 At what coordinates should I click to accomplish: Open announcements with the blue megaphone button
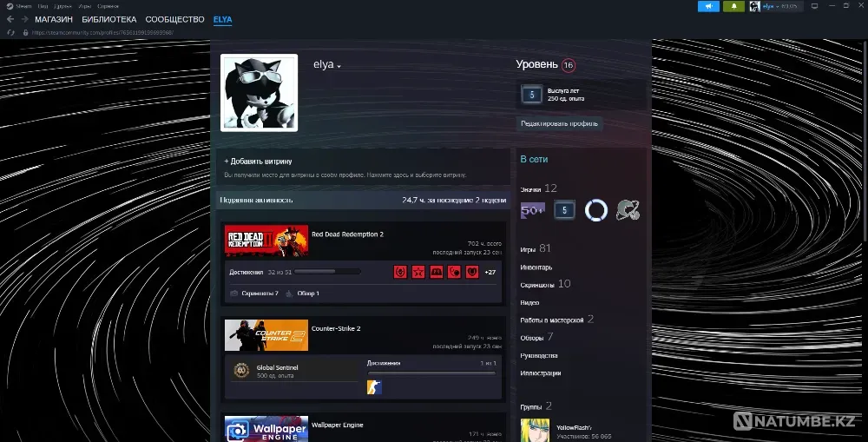(x=708, y=6)
